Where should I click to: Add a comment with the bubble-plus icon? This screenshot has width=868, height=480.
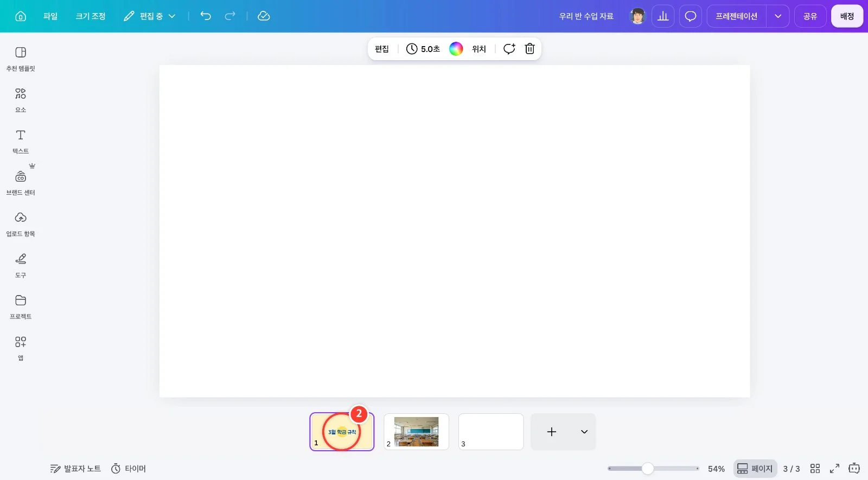[x=509, y=49]
